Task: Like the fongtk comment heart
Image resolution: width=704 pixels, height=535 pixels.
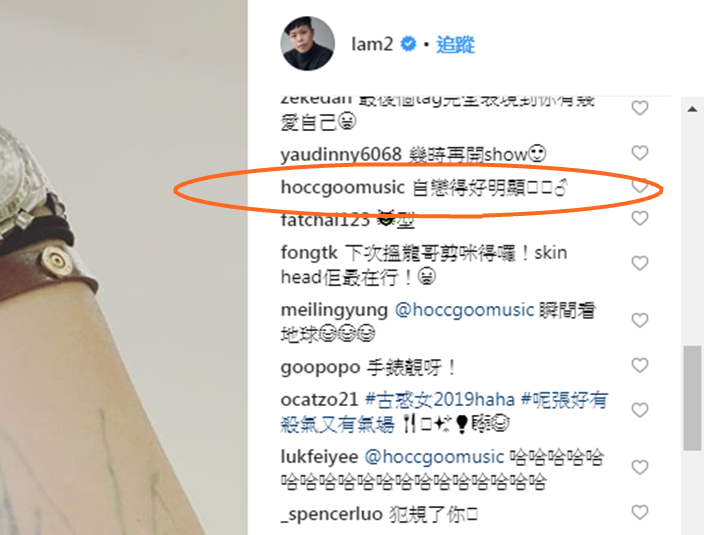Action: coord(640,263)
